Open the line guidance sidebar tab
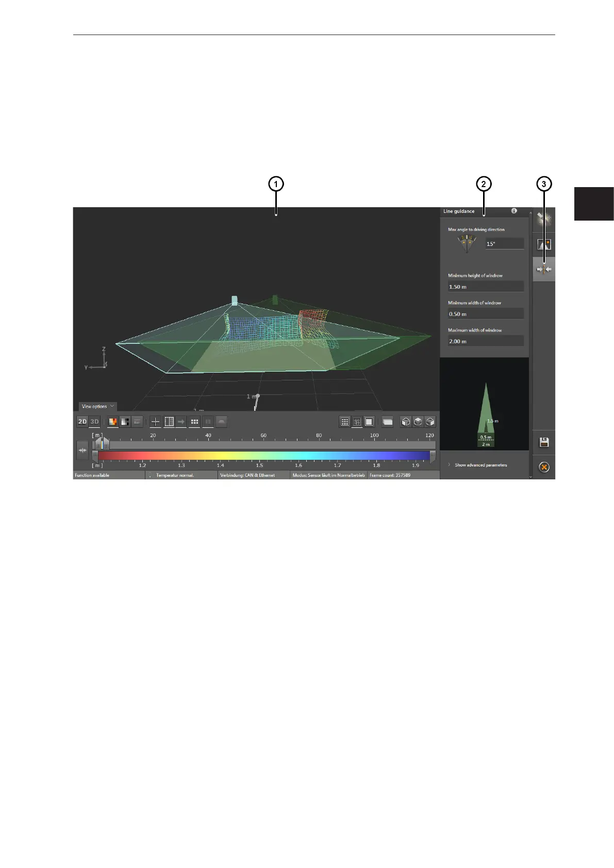This screenshot has height=868, width=614. (x=544, y=269)
